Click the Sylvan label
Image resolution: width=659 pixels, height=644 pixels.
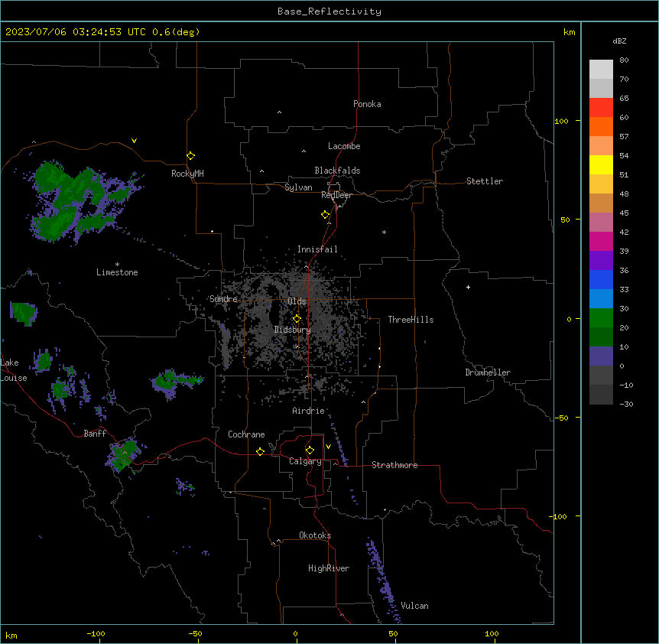click(298, 187)
